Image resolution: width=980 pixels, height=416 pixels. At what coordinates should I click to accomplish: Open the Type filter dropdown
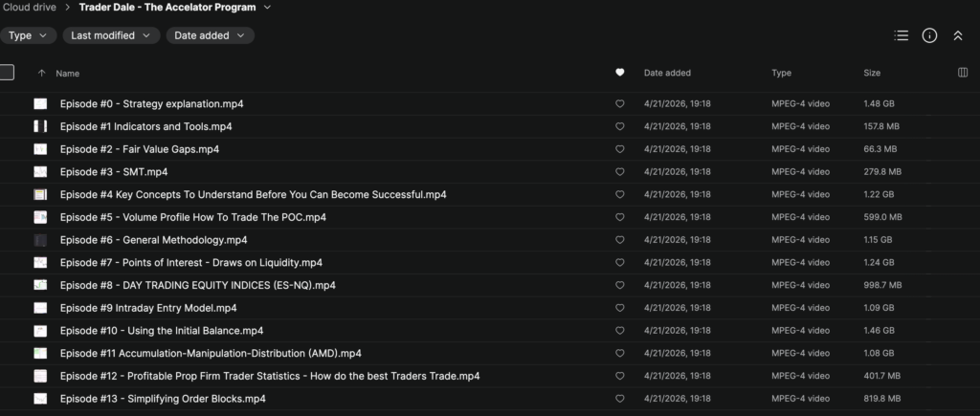[28, 35]
